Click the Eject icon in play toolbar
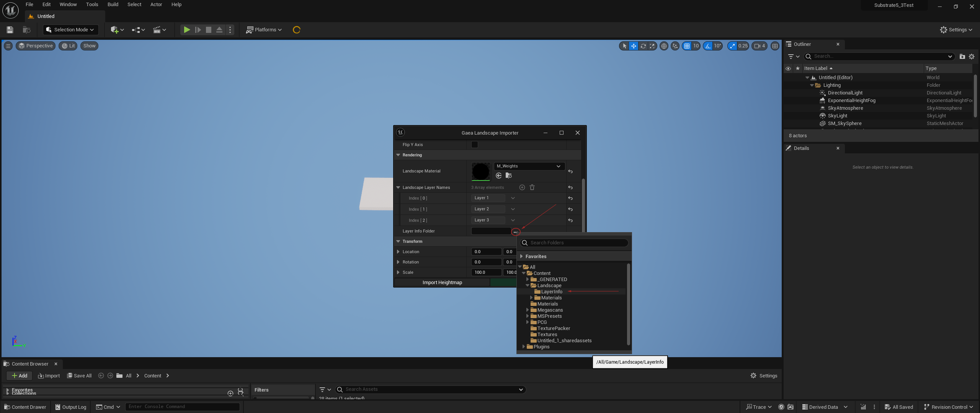The image size is (980, 413). click(219, 30)
